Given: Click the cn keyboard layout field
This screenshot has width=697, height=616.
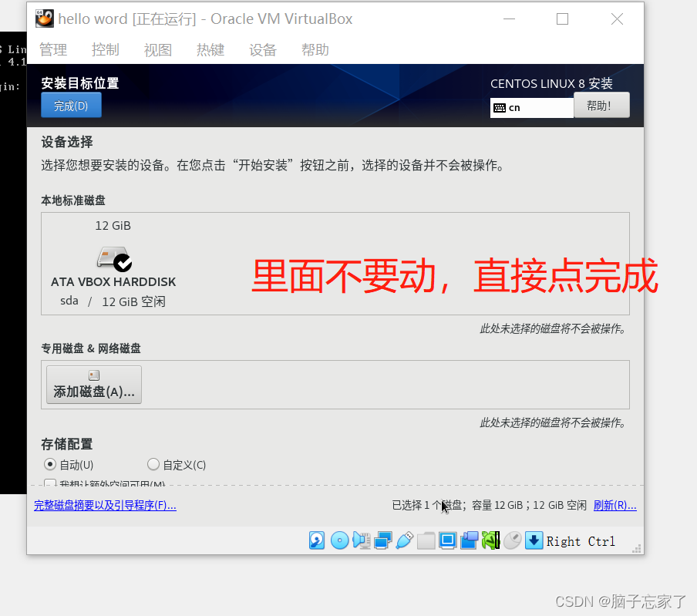Looking at the screenshot, I should point(532,108).
